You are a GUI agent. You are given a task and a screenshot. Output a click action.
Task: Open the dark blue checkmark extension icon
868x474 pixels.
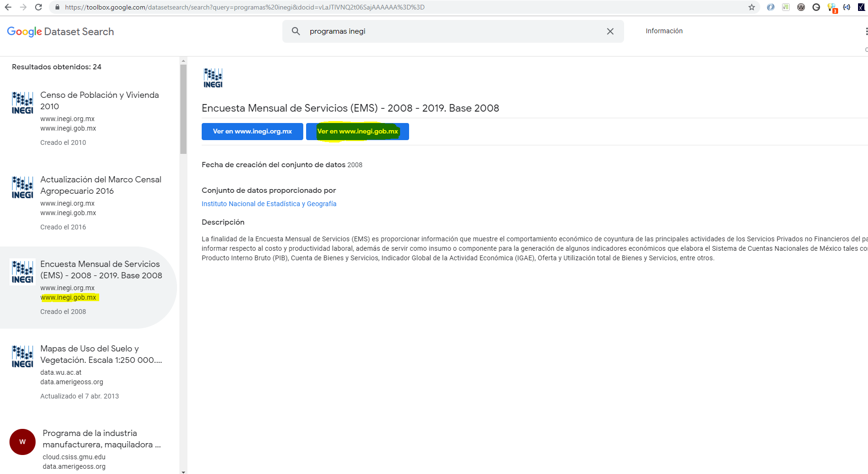pyautogui.click(x=861, y=7)
